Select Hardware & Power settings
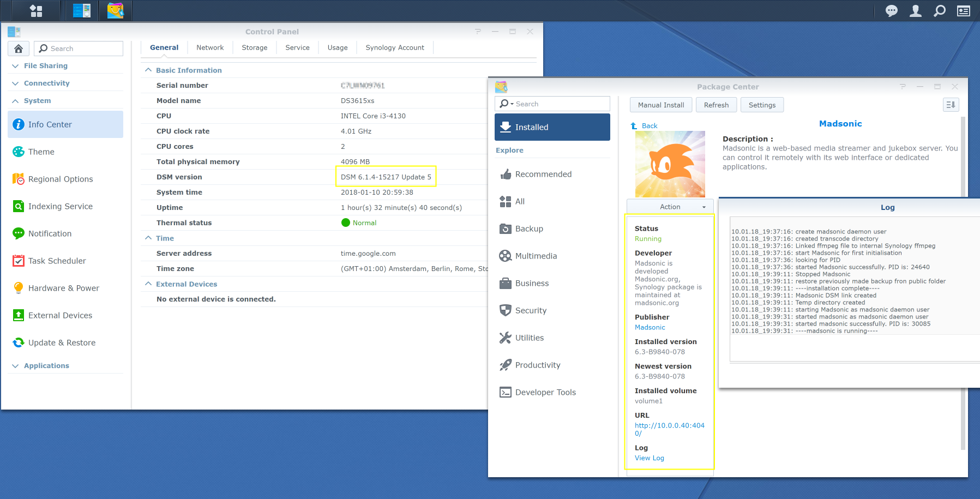The image size is (980, 499). point(63,288)
